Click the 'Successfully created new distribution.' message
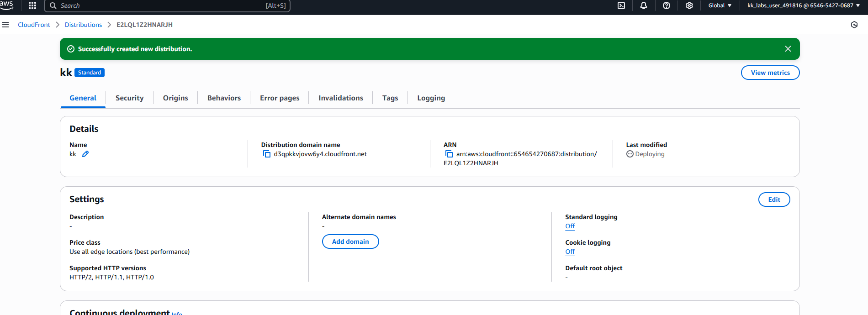This screenshot has height=315, width=868. 135,49
